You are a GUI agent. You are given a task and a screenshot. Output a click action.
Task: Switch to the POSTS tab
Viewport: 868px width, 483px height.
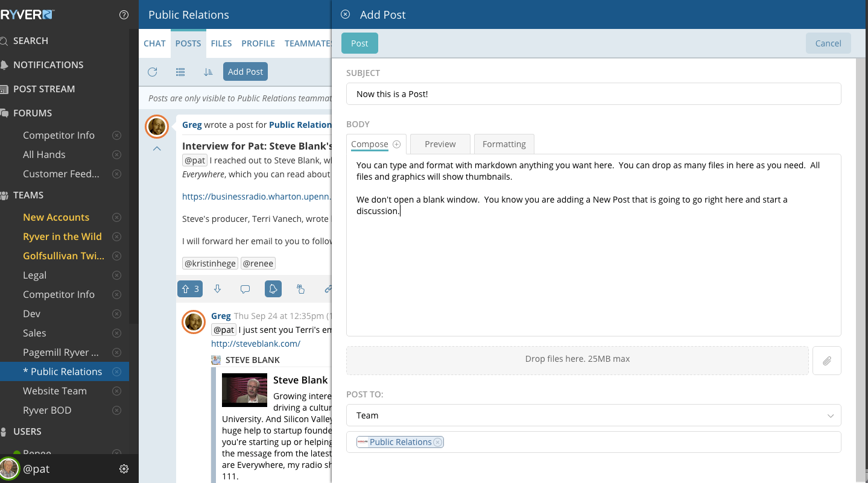188,43
